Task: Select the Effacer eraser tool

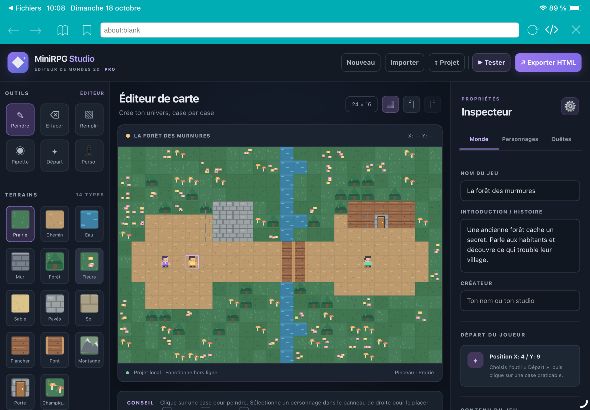Action: point(55,119)
